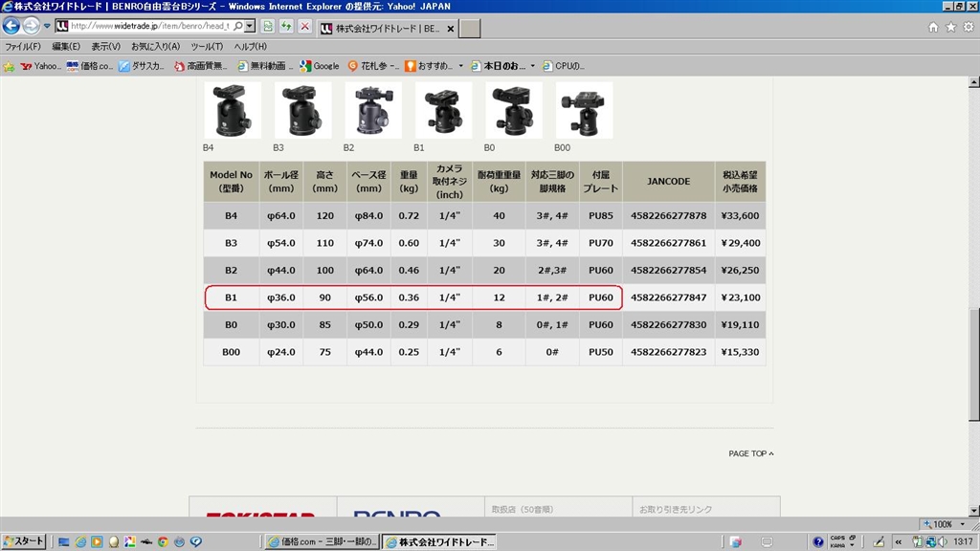
Task: Expand hidden system tray icons chevron
Action: pos(898,541)
